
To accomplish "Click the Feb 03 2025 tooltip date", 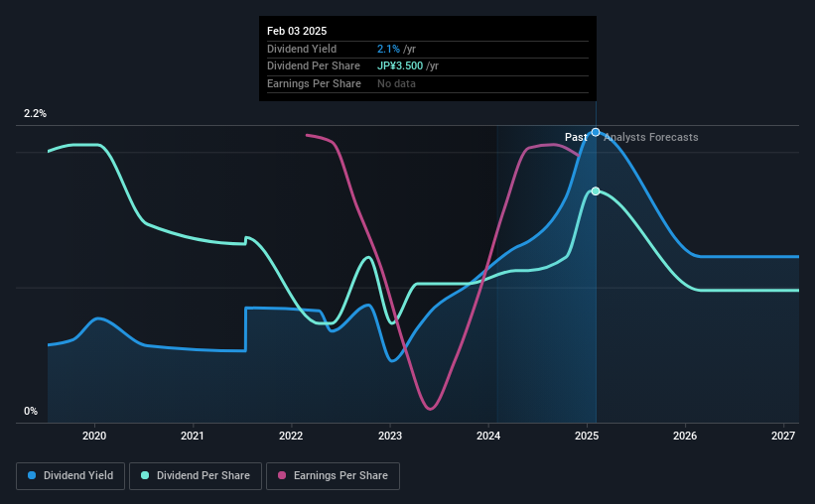I will [x=297, y=31].
